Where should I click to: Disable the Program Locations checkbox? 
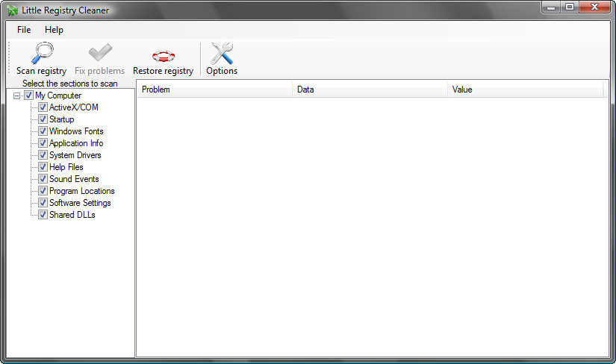click(43, 191)
